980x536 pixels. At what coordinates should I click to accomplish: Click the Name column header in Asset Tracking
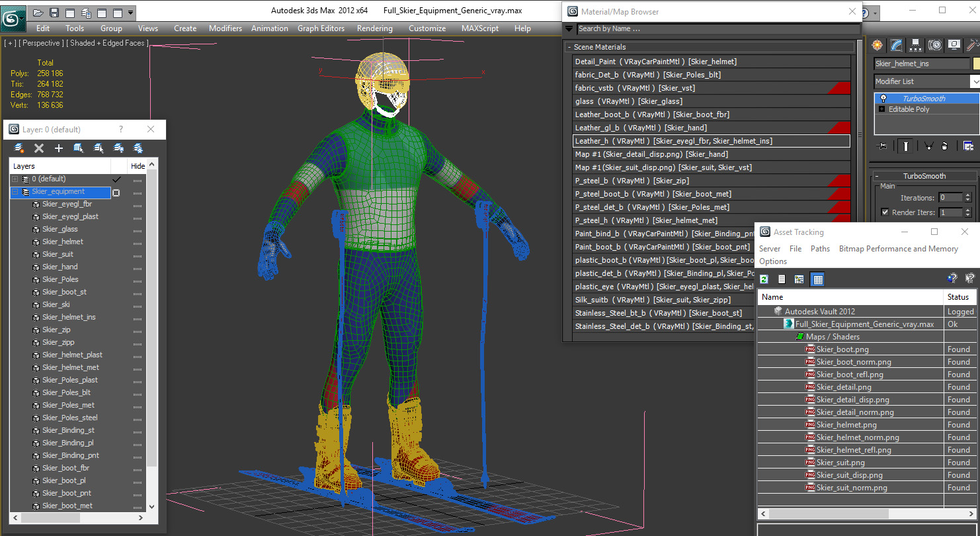tap(850, 297)
